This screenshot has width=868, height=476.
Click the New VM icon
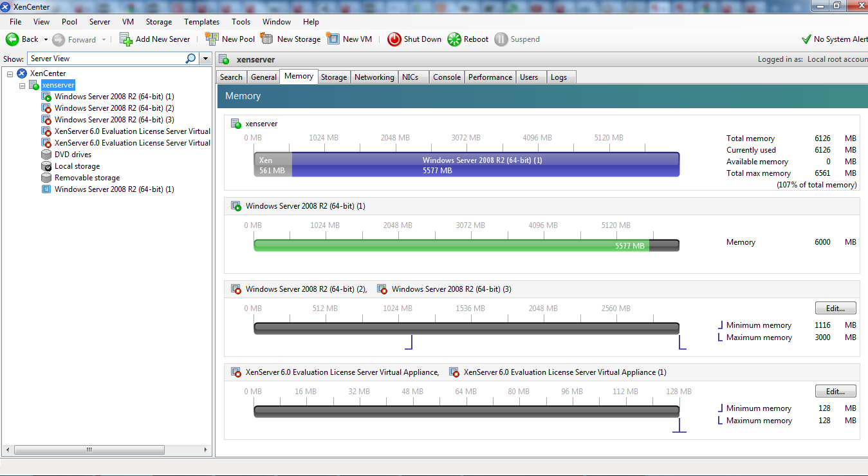pos(333,39)
